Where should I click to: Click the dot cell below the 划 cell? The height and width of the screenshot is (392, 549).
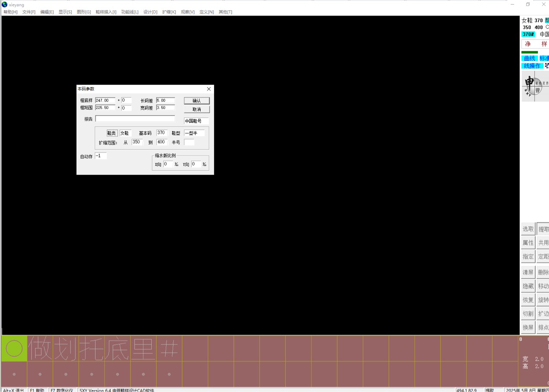pos(66,374)
